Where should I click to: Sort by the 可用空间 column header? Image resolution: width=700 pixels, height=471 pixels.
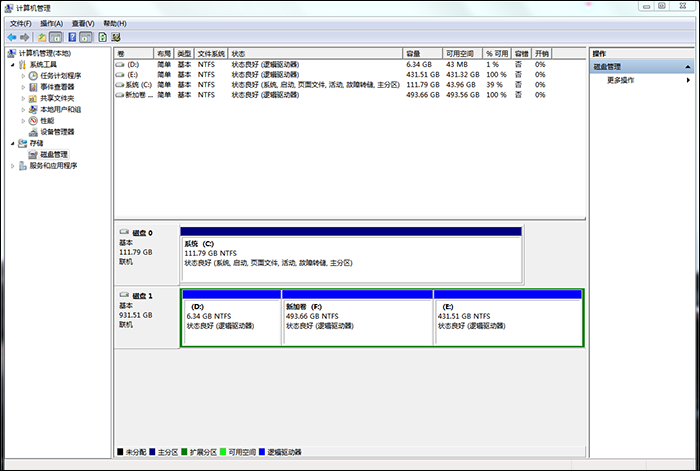click(461, 52)
